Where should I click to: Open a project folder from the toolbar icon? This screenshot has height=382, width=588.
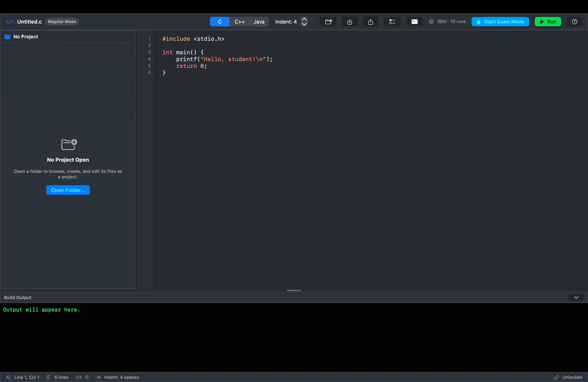pos(328,22)
